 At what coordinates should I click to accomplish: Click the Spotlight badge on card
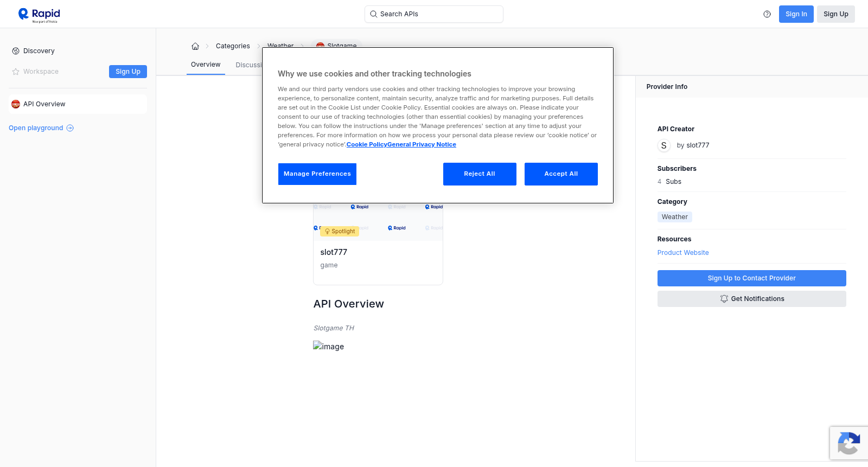click(x=340, y=231)
